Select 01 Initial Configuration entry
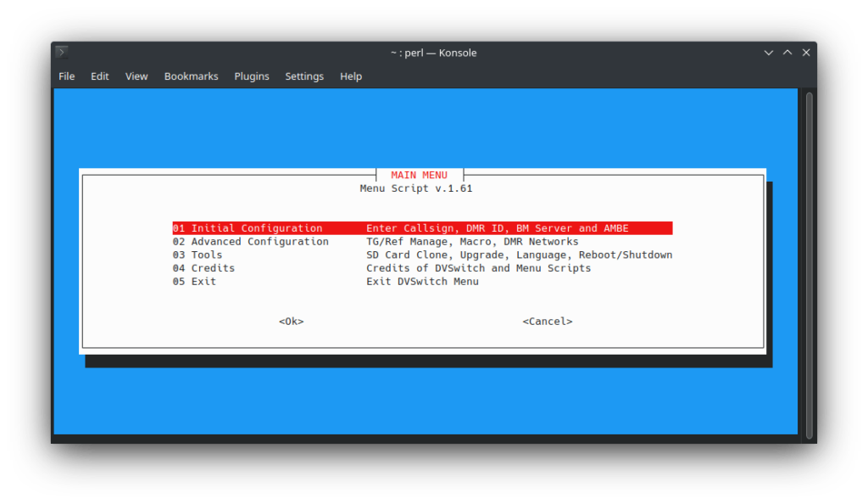 click(422, 228)
